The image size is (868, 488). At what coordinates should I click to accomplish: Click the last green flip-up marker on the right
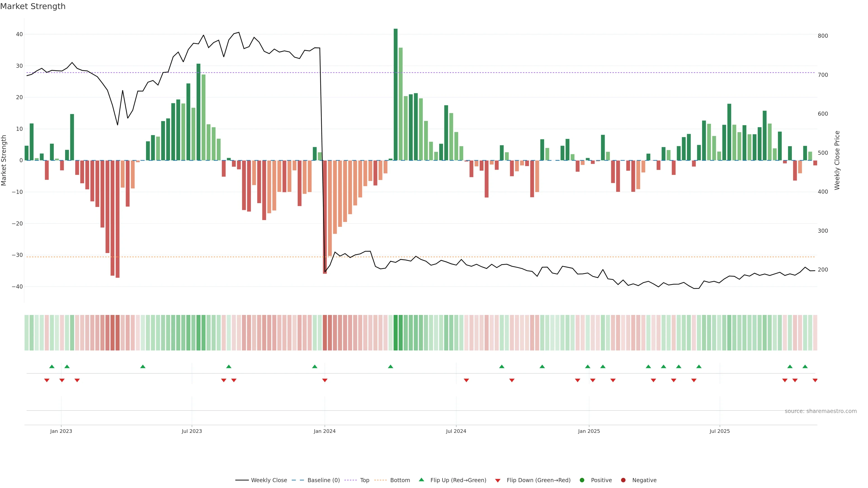tap(805, 366)
